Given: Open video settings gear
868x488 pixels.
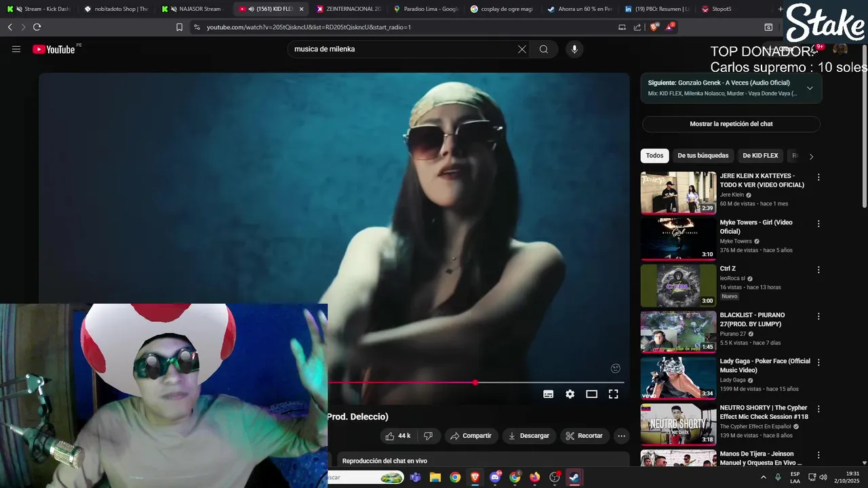Looking at the screenshot, I should click(x=570, y=394).
